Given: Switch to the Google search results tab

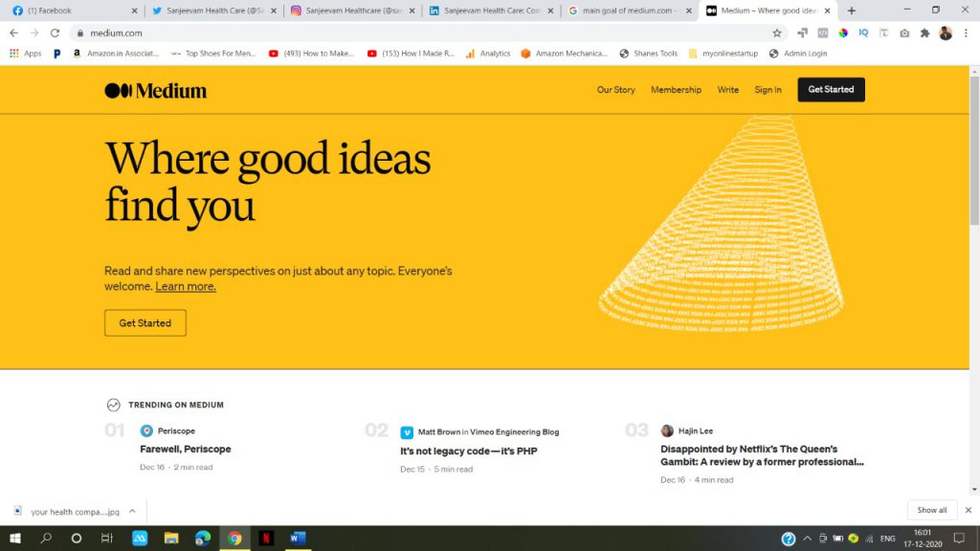Looking at the screenshot, I should [x=629, y=11].
